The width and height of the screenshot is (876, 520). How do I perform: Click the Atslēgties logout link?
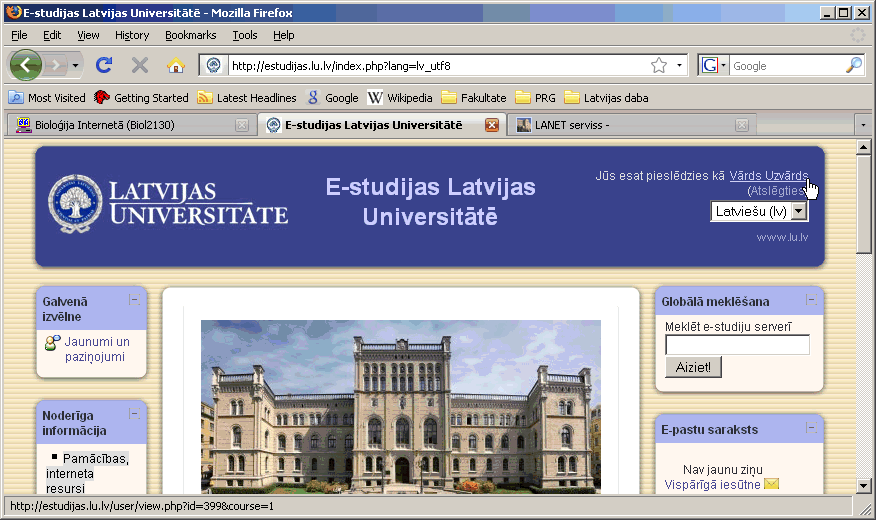coord(777,190)
